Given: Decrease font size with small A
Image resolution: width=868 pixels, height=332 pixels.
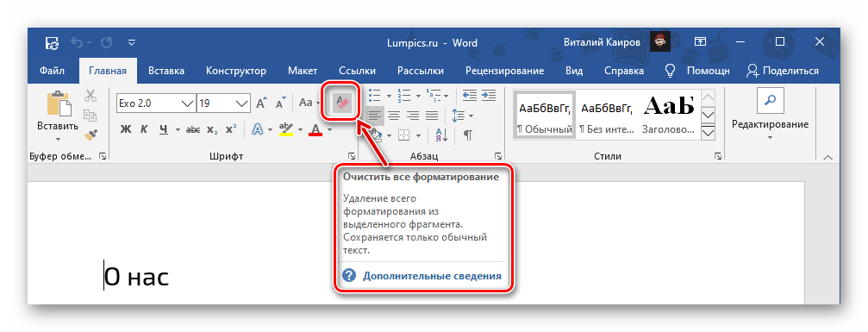Looking at the screenshot, I should click(x=281, y=103).
